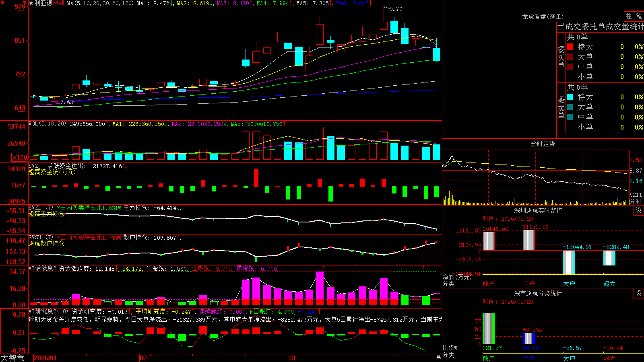Click the 日线 period label

coord(59,3)
